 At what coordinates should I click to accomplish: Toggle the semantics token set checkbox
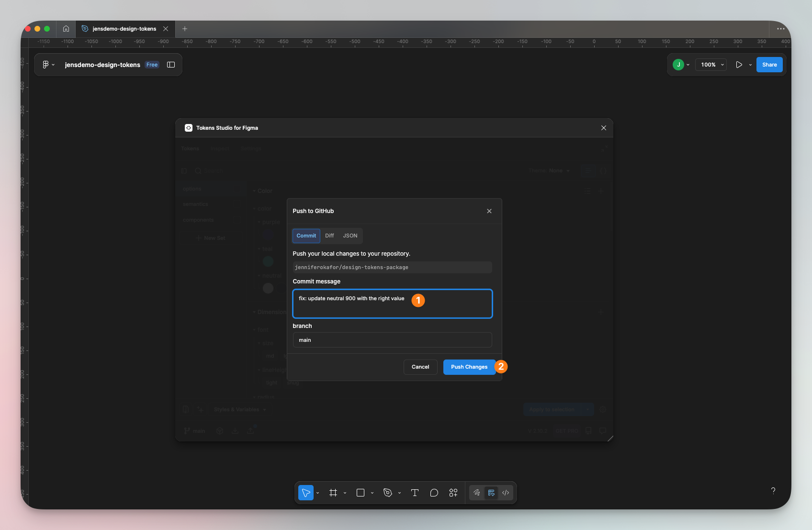237,204
